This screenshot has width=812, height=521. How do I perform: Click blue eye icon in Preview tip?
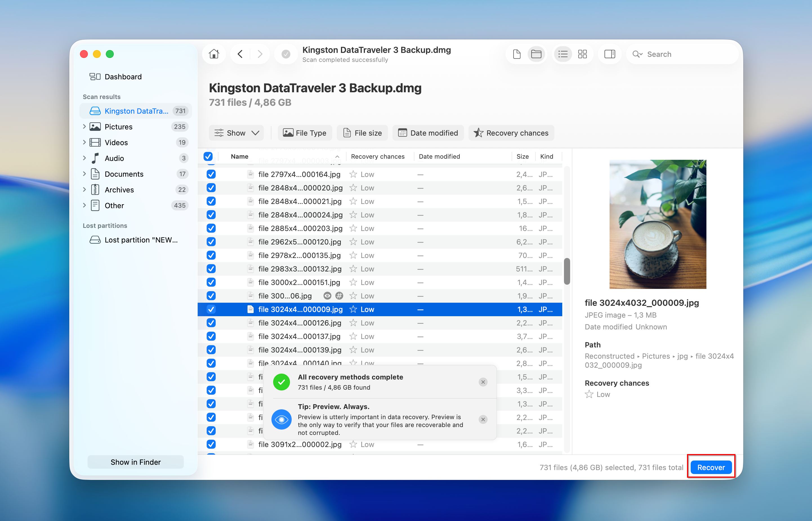281,419
